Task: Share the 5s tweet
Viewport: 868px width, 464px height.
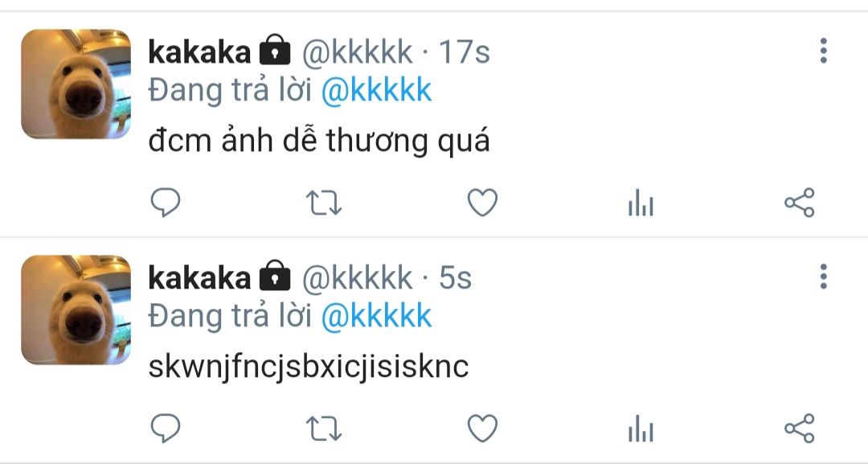Action: tap(800, 428)
